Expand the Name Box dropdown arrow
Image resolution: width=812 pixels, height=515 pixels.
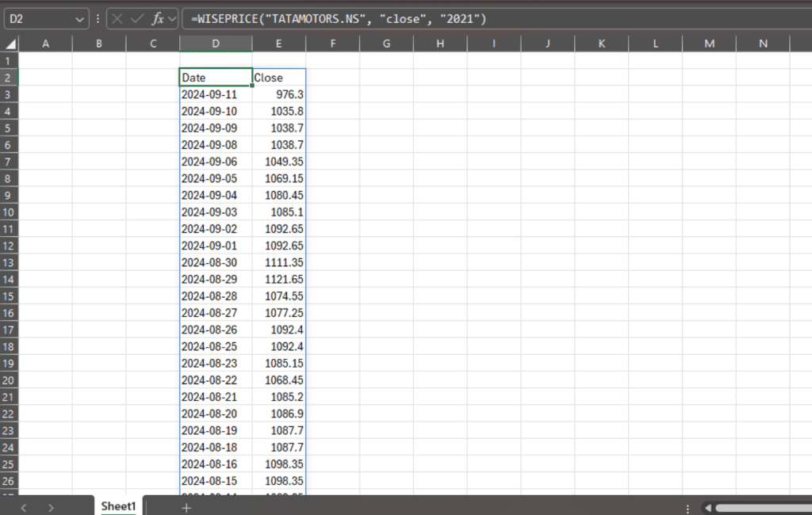[x=79, y=18]
